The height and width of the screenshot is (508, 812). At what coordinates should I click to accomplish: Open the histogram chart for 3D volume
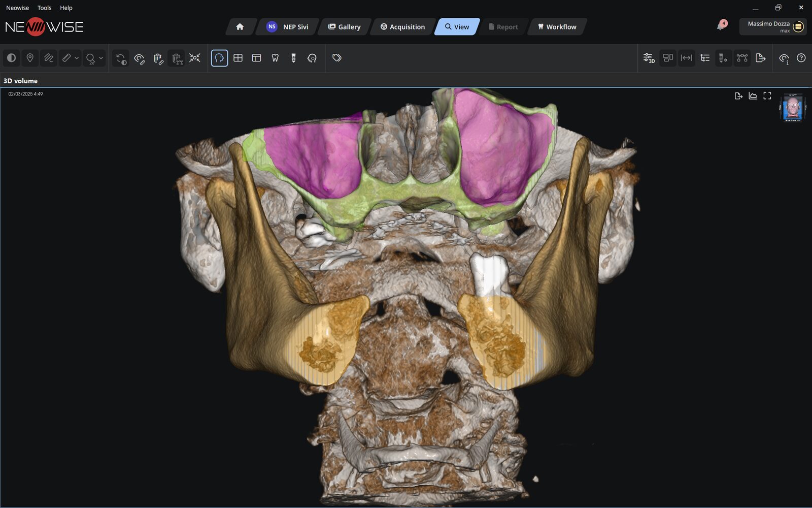tap(753, 96)
